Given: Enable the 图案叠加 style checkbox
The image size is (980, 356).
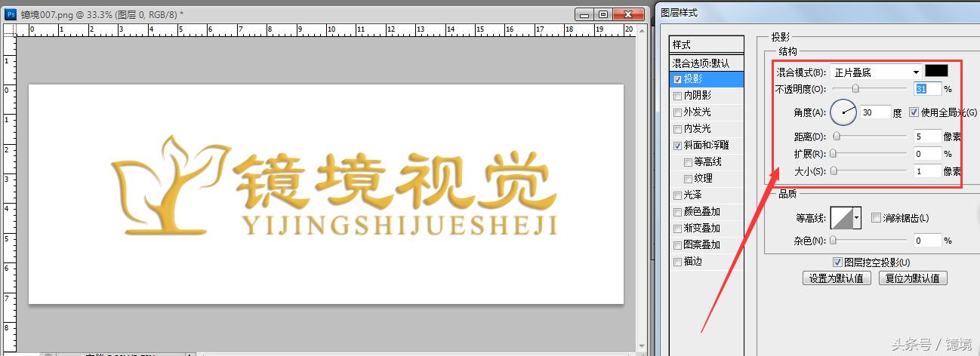Looking at the screenshot, I should tap(678, 245).
